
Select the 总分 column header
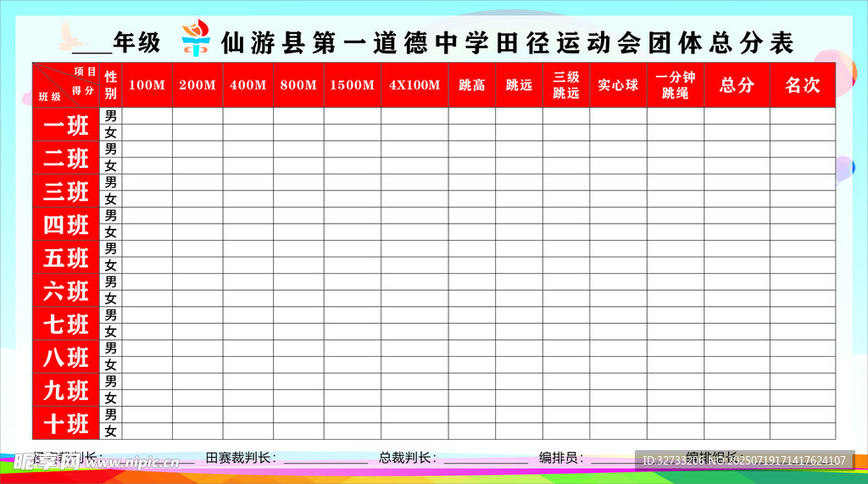click(737, 85)
